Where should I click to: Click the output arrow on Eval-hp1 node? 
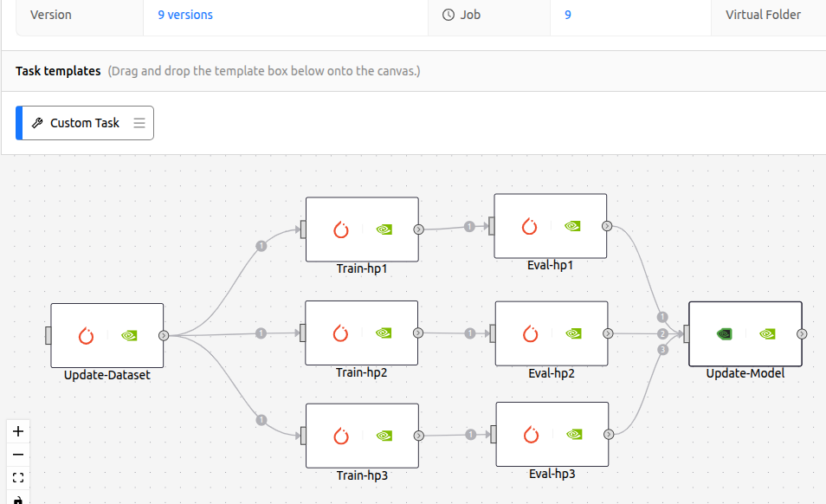606,225
